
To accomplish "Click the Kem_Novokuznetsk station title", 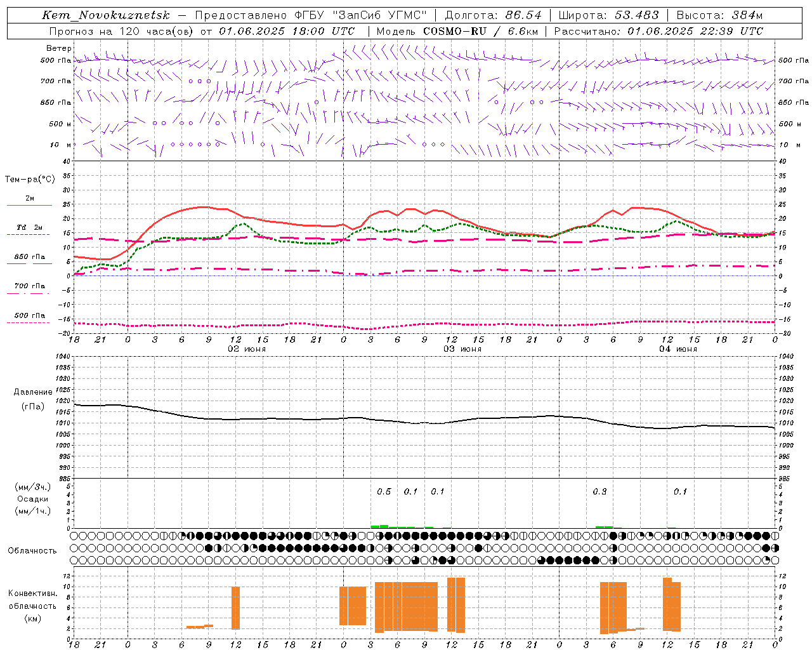I will pyautogui.click(x=106, y=15).
